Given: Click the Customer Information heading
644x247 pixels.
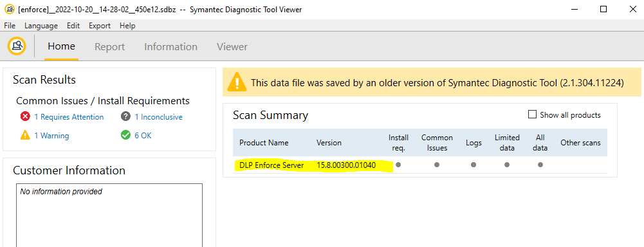Looking at the screenshot, I should coord(69,170).
